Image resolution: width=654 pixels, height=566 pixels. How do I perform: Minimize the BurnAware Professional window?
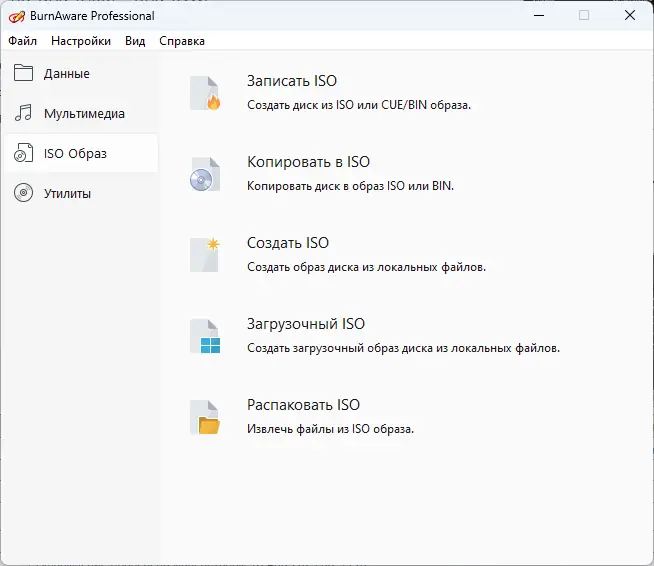click(538, 16)
